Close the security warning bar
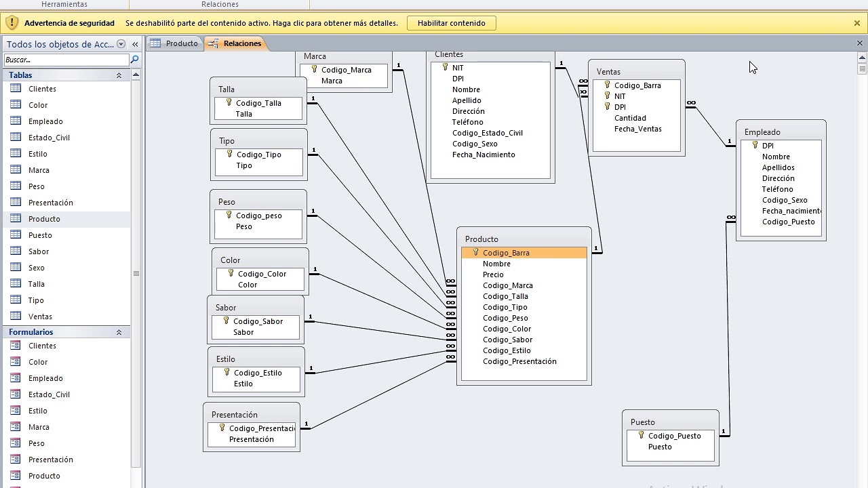The width and height of the screenshot is (868, 488). (x=857, y=23)
